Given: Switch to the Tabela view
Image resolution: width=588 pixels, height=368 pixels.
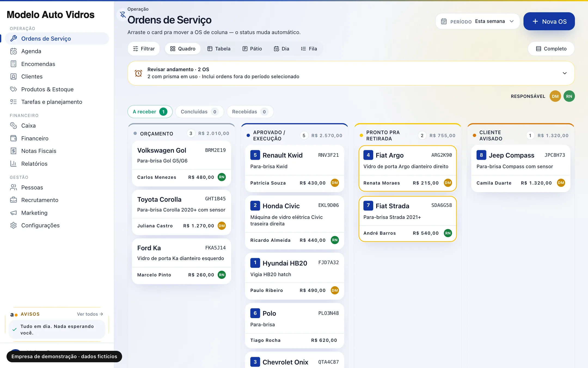Looking at the screenshot, I should pos(219,49).
